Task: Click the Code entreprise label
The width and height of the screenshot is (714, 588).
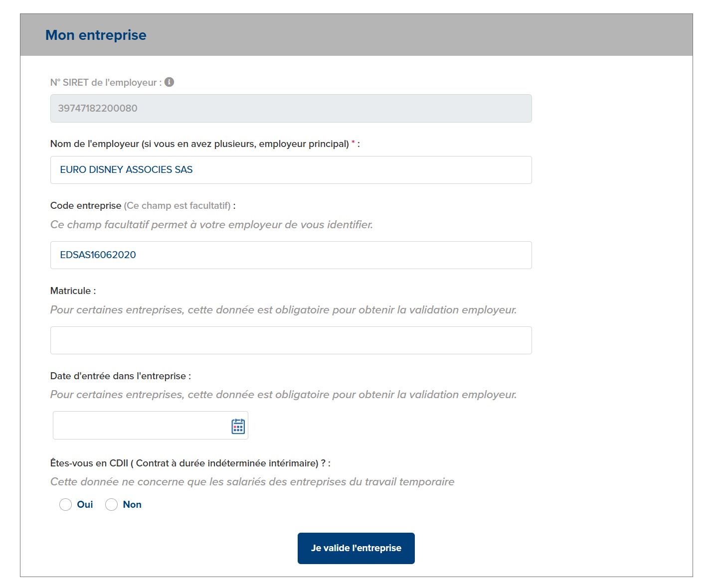Action: tap(86, 206)
